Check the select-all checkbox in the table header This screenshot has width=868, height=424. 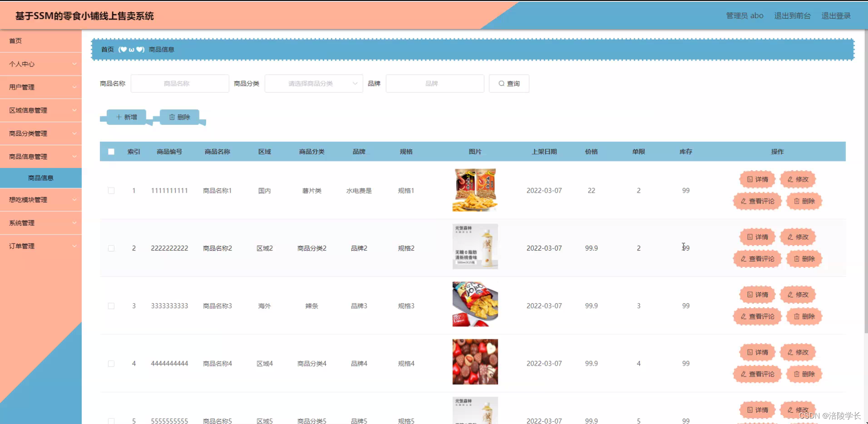(111, 152)
